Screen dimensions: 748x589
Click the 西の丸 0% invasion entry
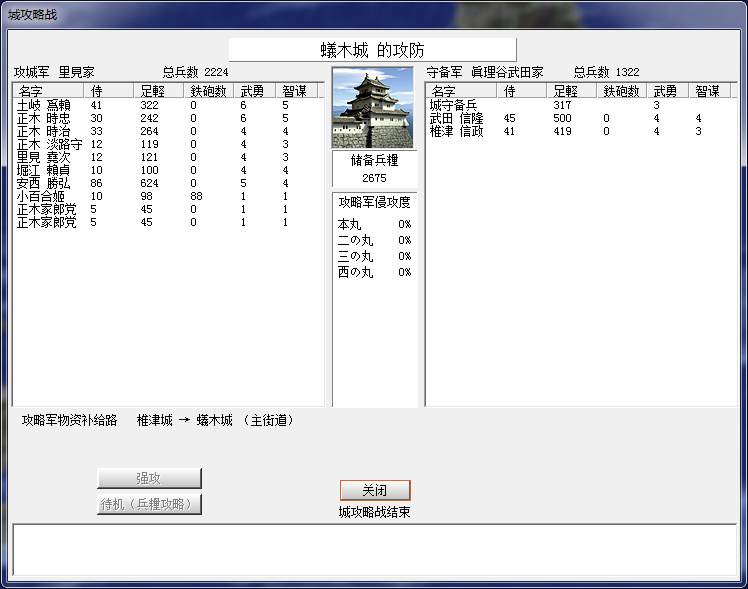[x=374, y=272]
